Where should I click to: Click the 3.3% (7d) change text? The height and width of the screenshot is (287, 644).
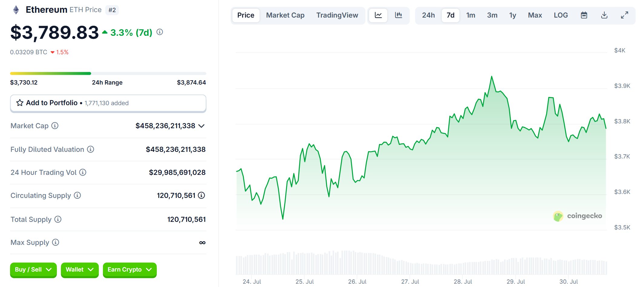tap(131, 32)
